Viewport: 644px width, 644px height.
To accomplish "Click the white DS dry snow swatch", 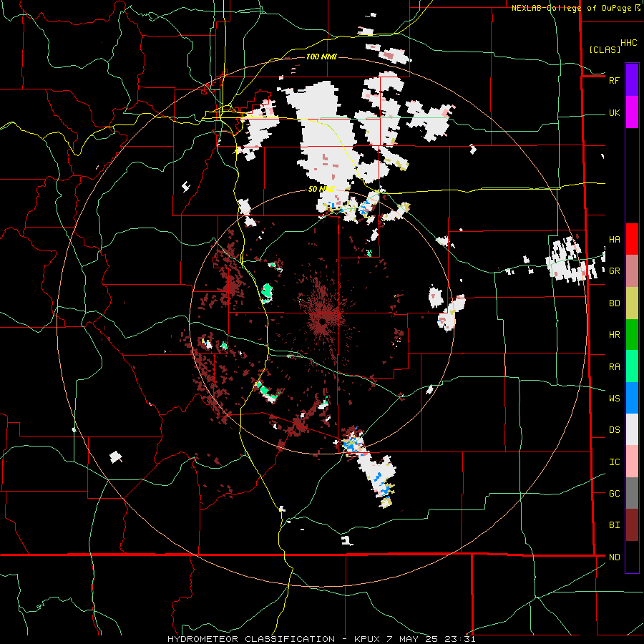I will 632,429.
